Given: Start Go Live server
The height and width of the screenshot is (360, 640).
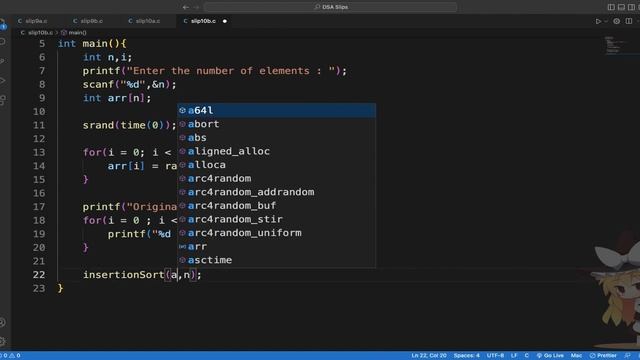Looking at the screenshot, I should 550,356.
